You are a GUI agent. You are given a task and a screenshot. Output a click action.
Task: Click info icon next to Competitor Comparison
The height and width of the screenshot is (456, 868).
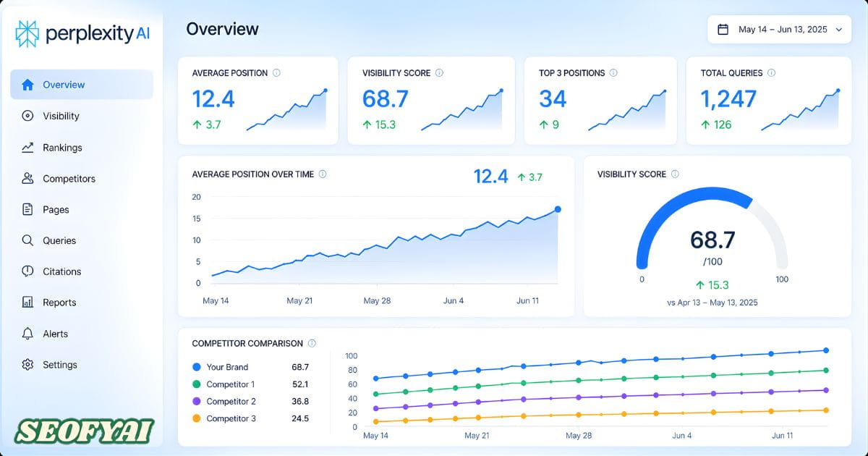point(312,344)
